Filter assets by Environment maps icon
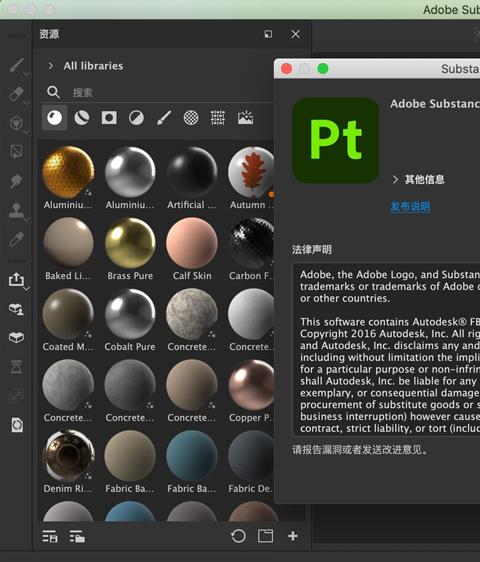Viewport: 480px width, 562px height. pos(246,118)
